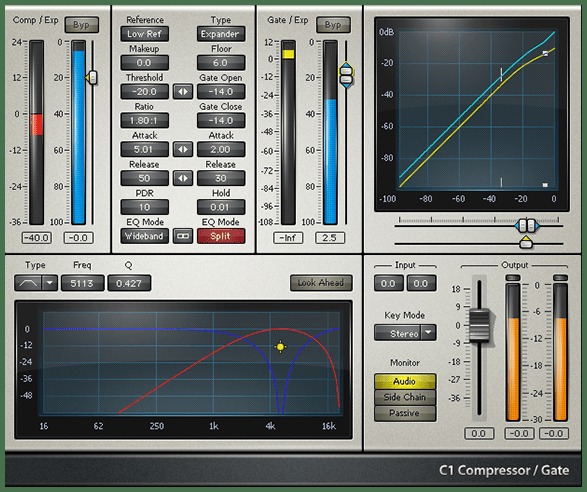Select the left Input 0.0 field

coord(389,283)
